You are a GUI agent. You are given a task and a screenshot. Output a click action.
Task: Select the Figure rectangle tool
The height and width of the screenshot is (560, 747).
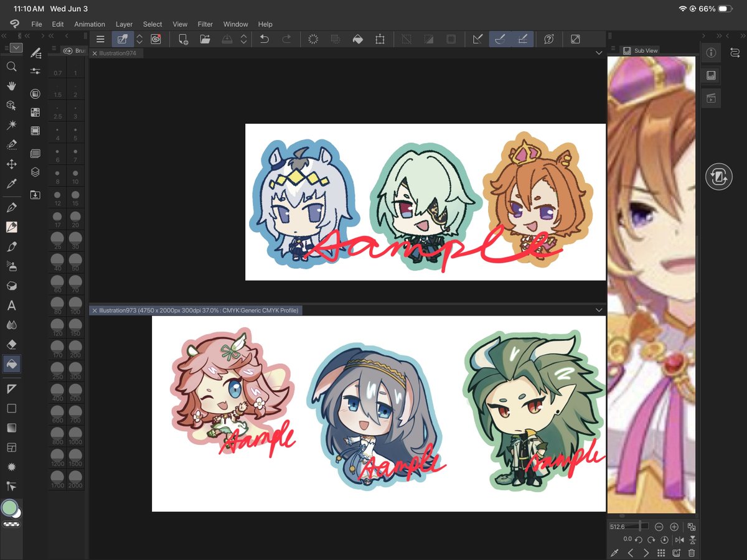(11, 408)
